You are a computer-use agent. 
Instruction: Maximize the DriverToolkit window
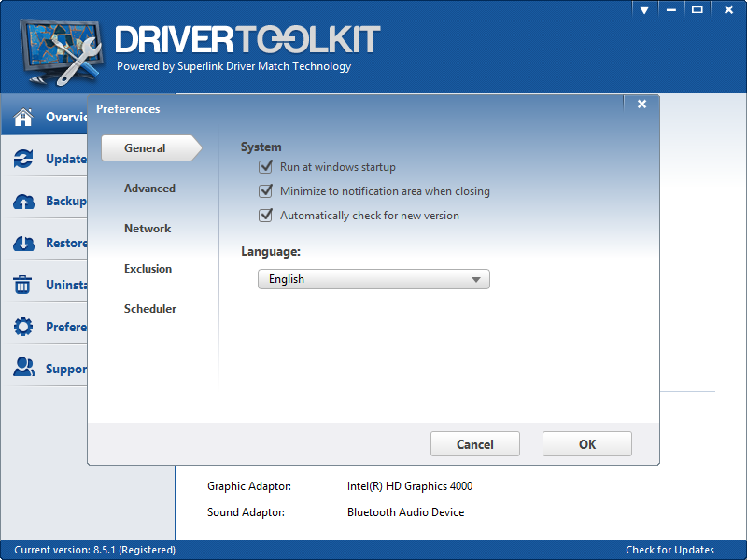(697, 10)
